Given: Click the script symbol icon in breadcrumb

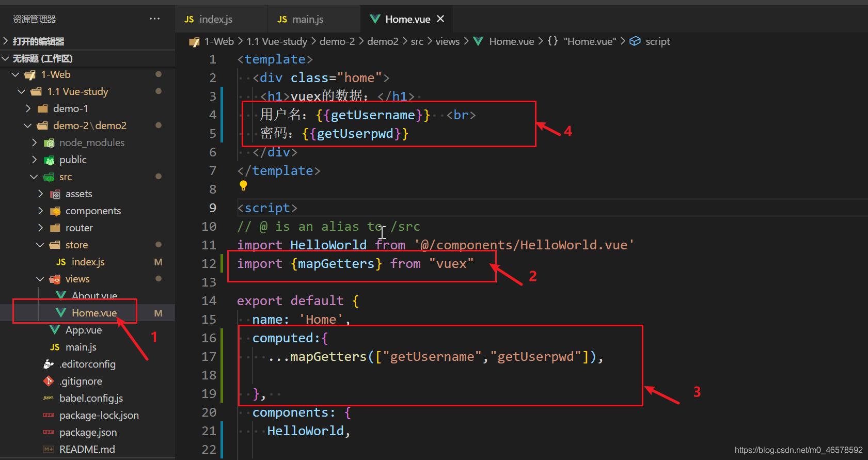Looking at the screenshot, I should 635,41.
